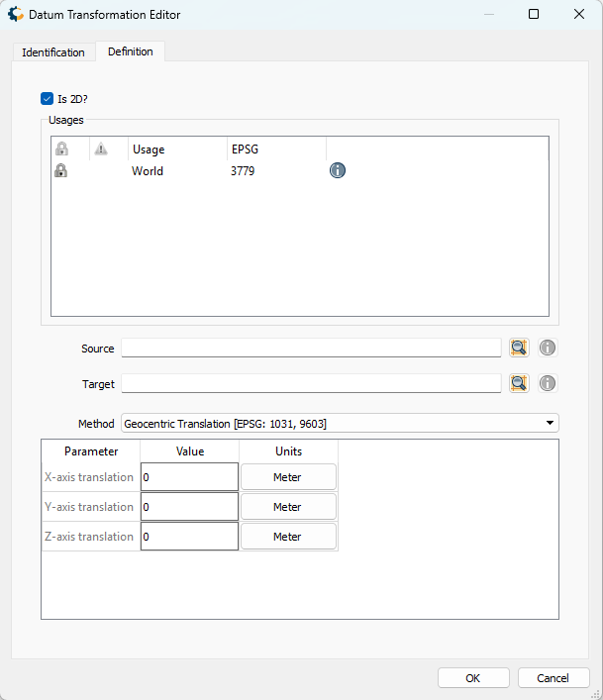The height and width of the screenshot is (700, 603).
Task: Open the Method dropdown list
Action: coord(340,424)
